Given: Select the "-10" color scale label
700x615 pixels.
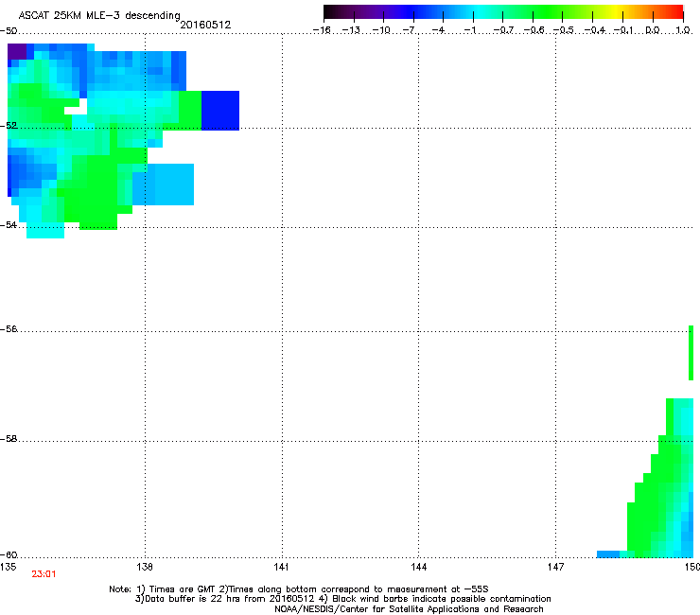Looking at the screenshot, I should coord(381,30).
